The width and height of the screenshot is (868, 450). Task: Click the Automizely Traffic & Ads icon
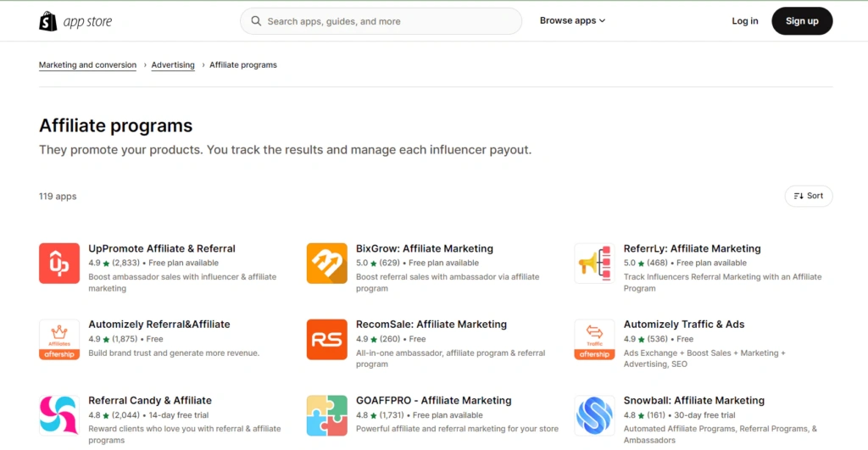point(594,339)
